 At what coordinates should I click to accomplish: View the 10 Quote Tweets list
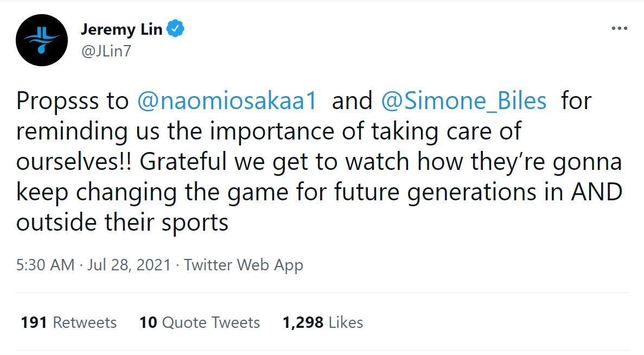[x=199, y=322]
